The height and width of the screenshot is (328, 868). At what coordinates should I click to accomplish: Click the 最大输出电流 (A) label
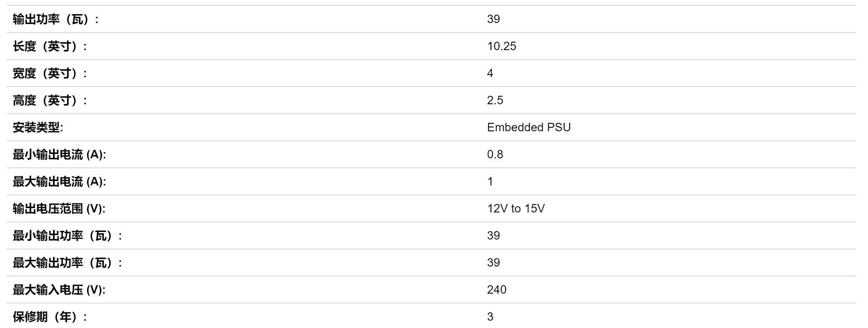(x=59, y=182)
